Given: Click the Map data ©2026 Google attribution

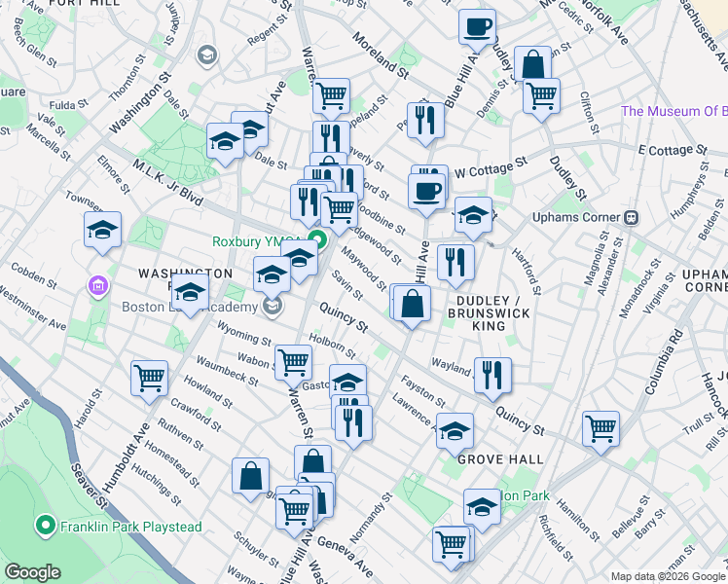Looking at the screenshot, I should pyautogui.click(x=669, y=577).
